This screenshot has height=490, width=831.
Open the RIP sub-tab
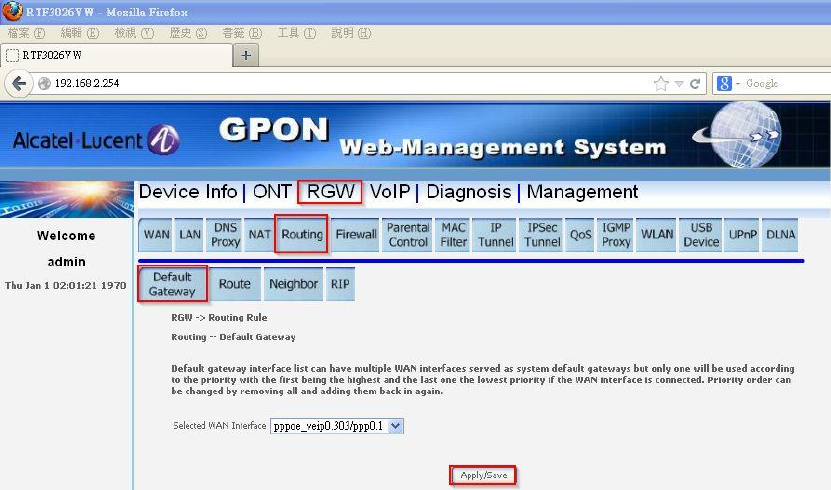[340, 284]
